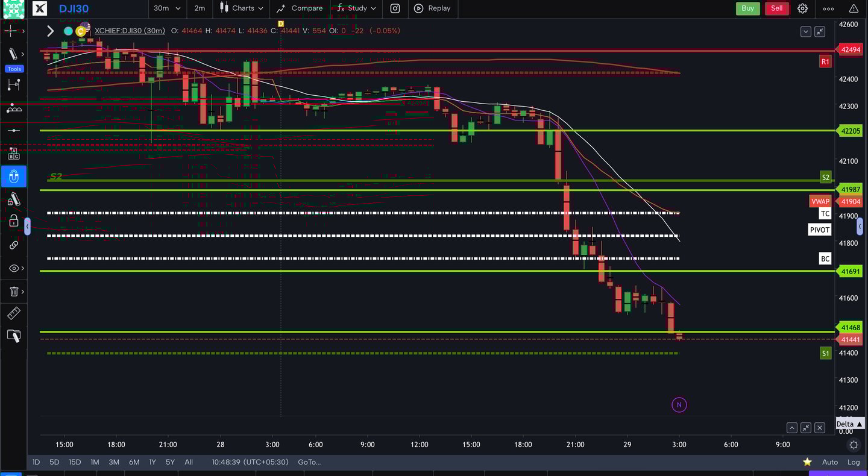This screenshot has height=476, width=868.
Task: Select the 6M range tab
Action: [x=134, y=462]
